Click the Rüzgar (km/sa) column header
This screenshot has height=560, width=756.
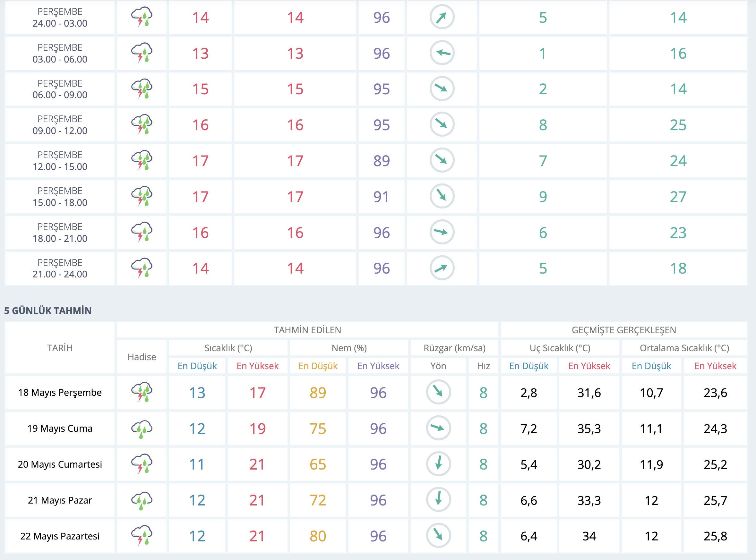(x=454, y=348)
